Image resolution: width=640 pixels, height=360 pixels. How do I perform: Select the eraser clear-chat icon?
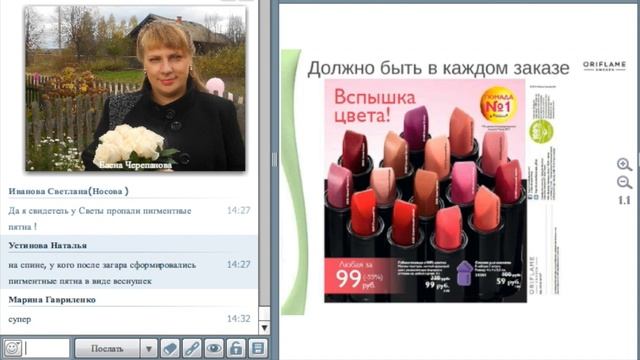(x=170, y=349)
